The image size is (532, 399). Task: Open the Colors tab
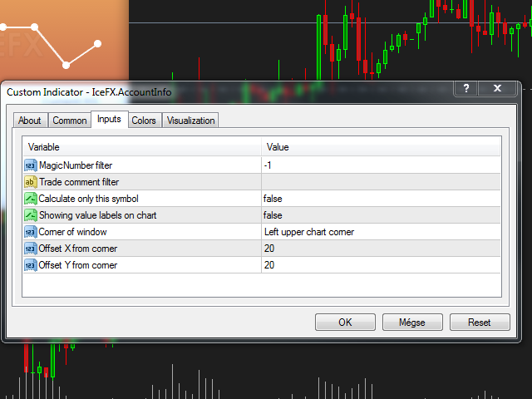[144, 121]
